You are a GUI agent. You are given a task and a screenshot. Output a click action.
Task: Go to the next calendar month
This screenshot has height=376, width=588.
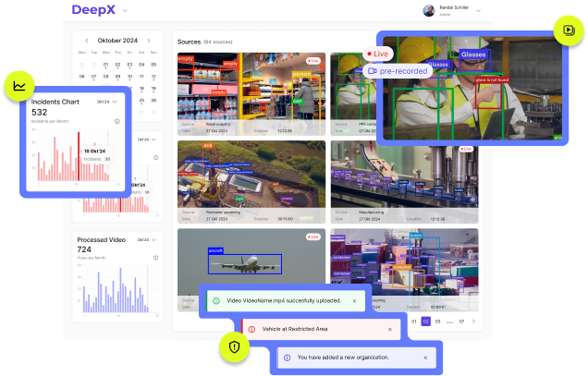[146, 41]
